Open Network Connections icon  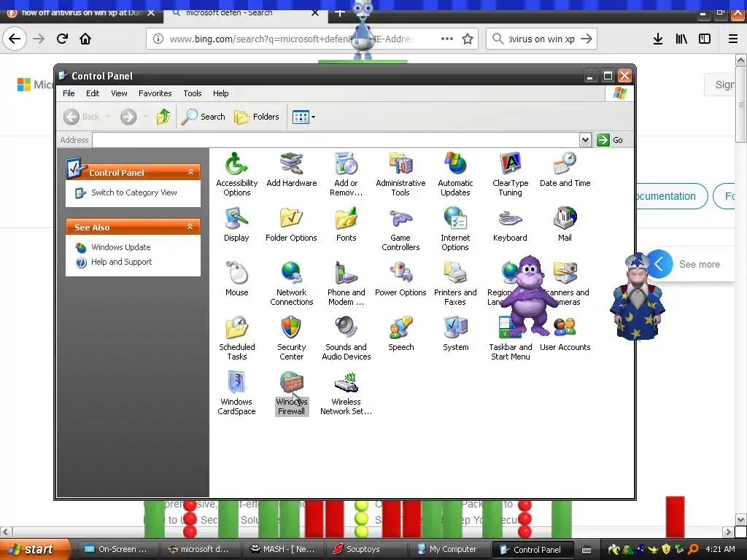pyautogui.click(x=291, y=284)
